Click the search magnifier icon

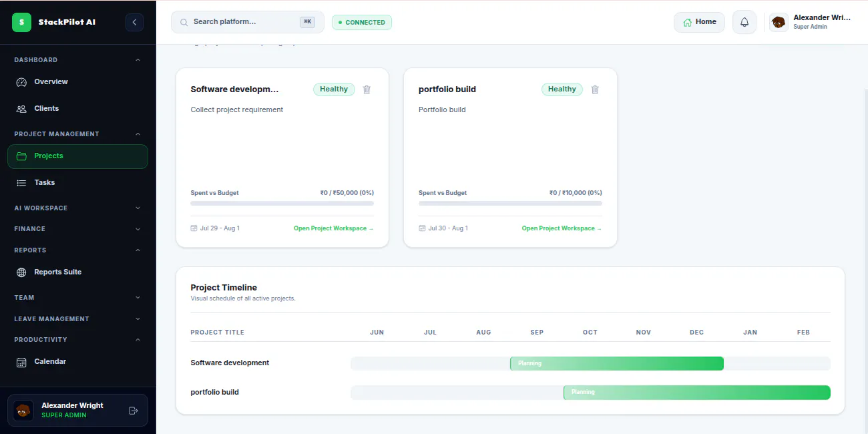tap(183, 22)
